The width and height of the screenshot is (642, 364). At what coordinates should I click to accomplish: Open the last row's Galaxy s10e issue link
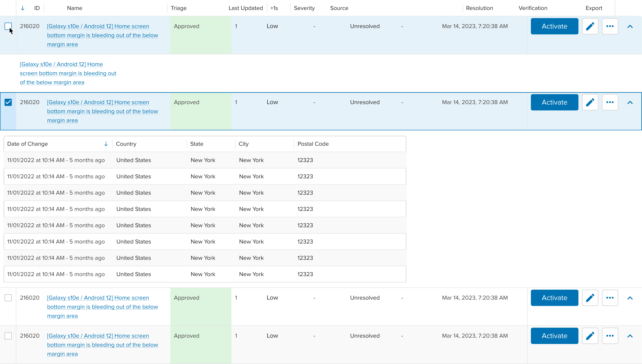102,345
